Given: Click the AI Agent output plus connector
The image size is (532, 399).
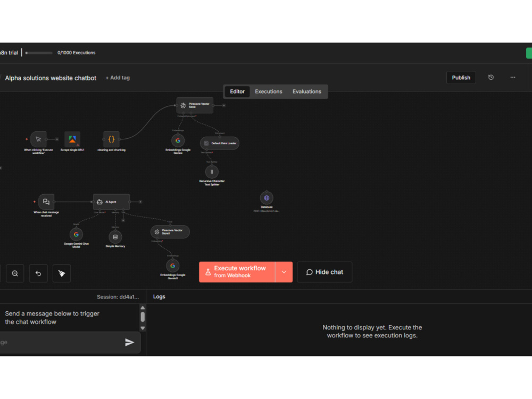Looking at the screenshot, I should click(140, 202).
